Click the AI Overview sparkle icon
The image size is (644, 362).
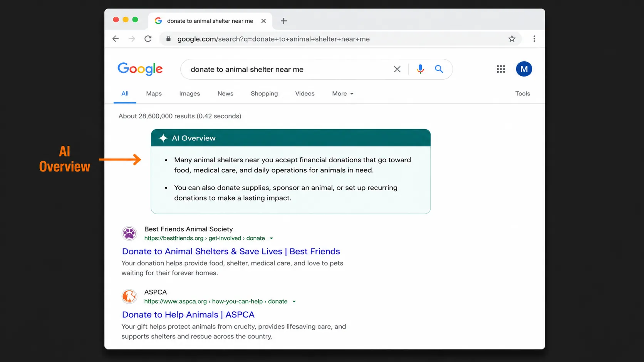tap(163, 138)
